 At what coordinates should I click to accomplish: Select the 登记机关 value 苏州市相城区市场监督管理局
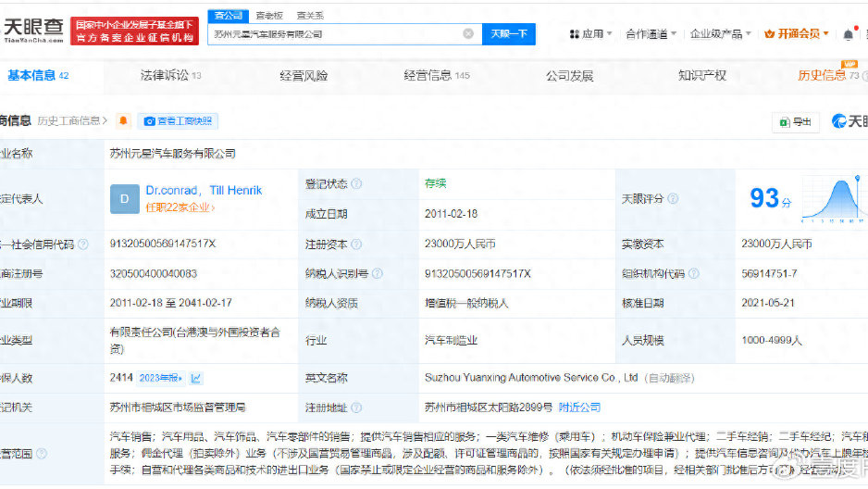tap(178, 407)
